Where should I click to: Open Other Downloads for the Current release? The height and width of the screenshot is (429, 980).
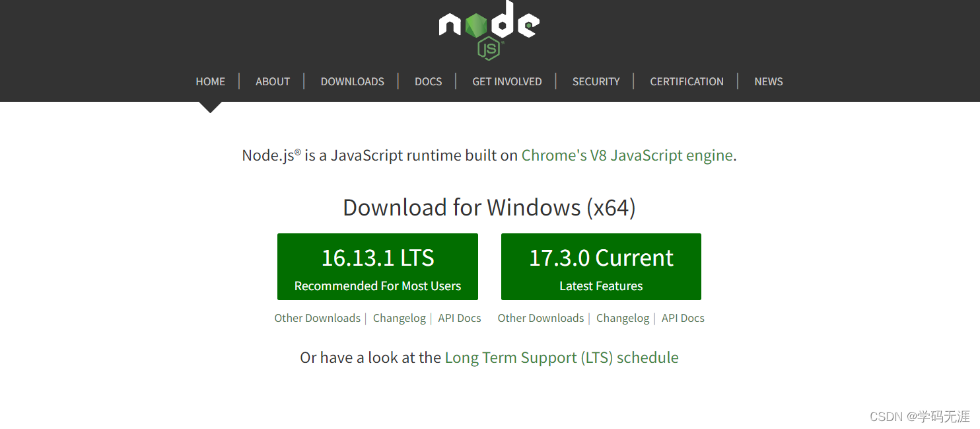click(x=541, y=318)
